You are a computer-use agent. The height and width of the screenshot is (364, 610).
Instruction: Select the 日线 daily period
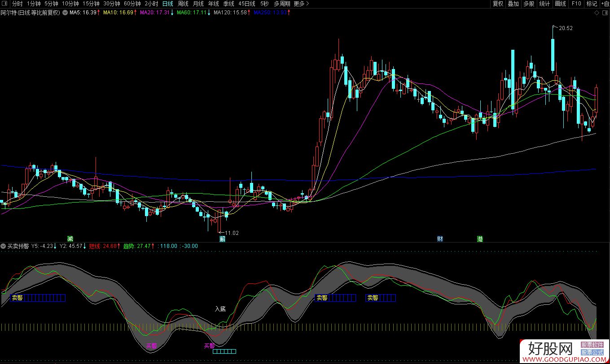[x=167, y=4]
